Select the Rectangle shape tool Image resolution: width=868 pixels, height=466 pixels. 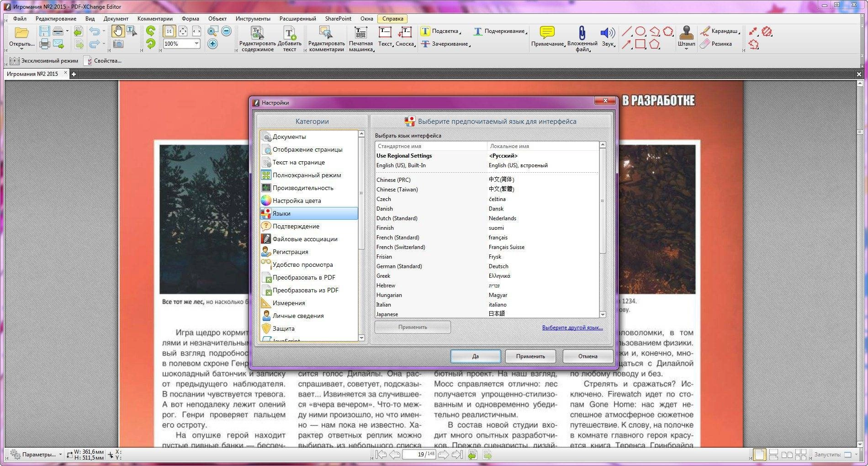pyautogui.click(x=640, y=44)
